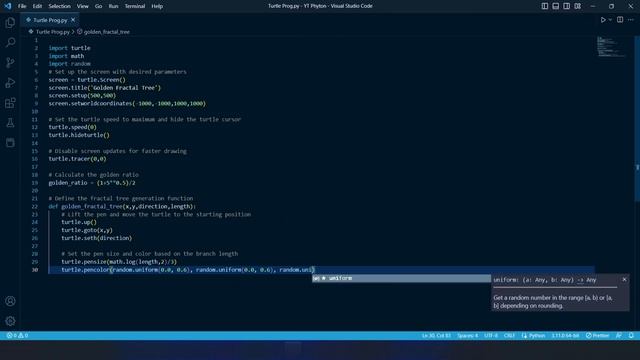The height and width of the screenshot is (360, 640).
Task: Select the Turtle Prog.py editor tab
Action: point(50,20)
